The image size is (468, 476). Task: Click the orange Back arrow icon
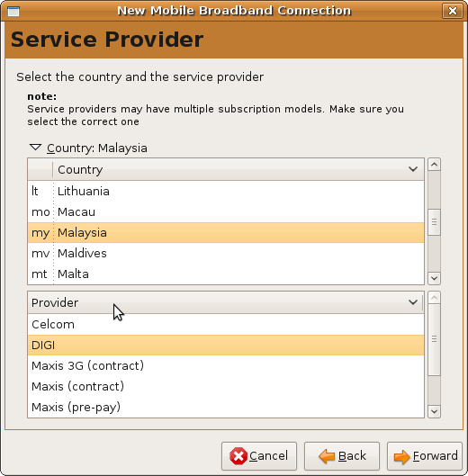[327, 456]
